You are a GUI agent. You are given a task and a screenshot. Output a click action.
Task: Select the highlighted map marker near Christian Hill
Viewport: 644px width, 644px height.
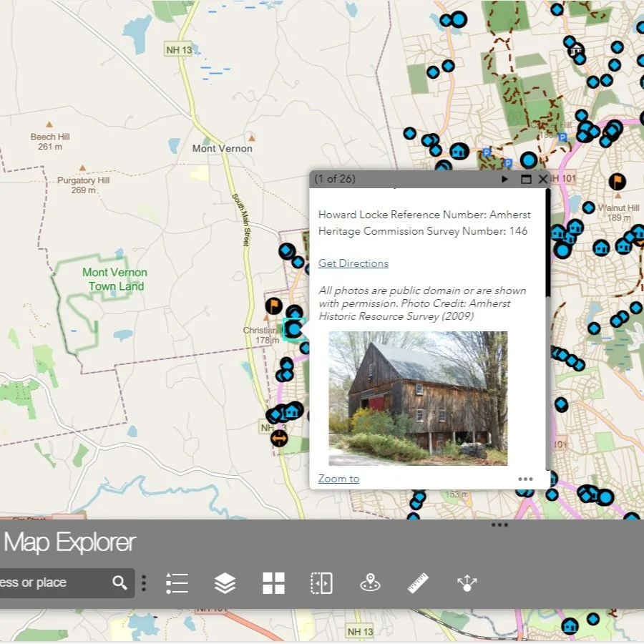click(294, 329)
